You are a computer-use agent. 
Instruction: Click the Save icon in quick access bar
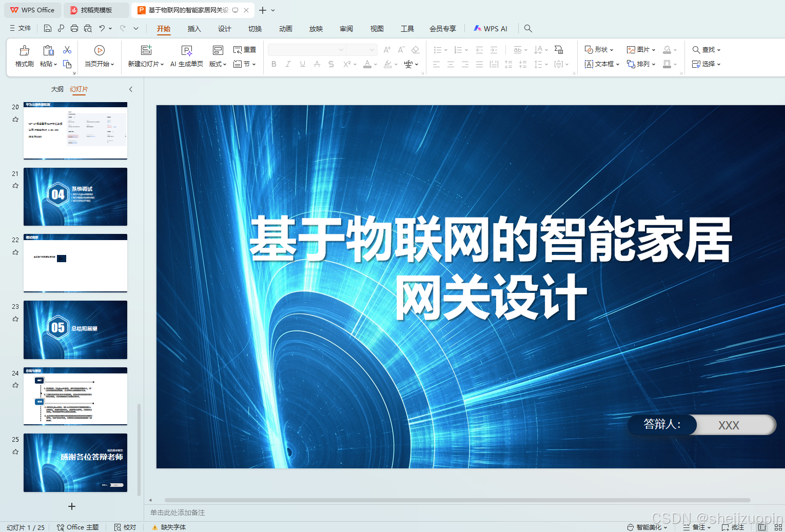(x=48, y=28)
